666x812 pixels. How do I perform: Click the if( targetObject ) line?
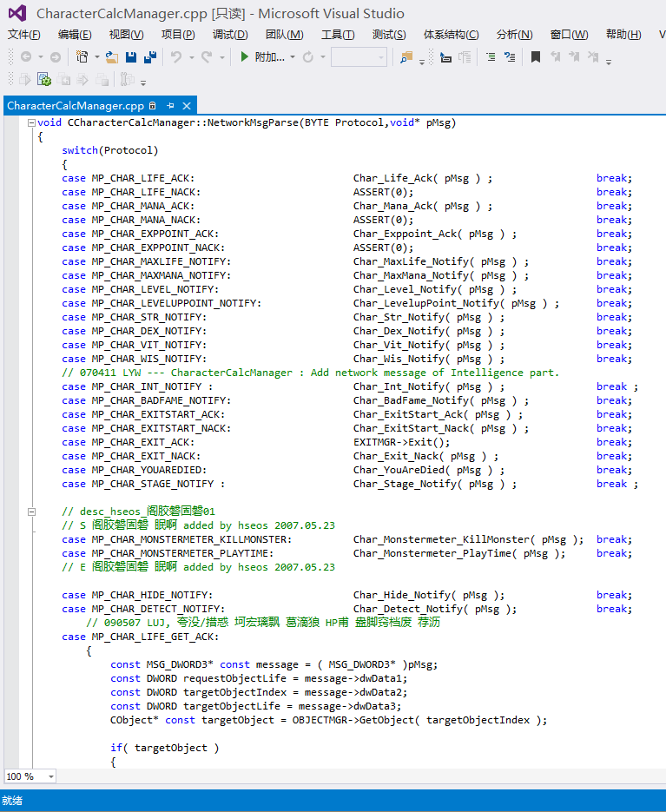pos(165,748)
